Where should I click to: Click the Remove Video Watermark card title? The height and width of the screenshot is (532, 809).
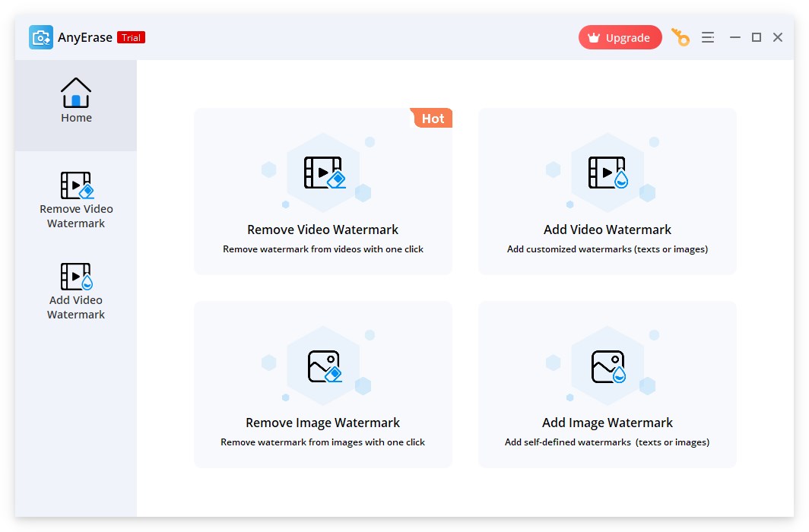323,230
